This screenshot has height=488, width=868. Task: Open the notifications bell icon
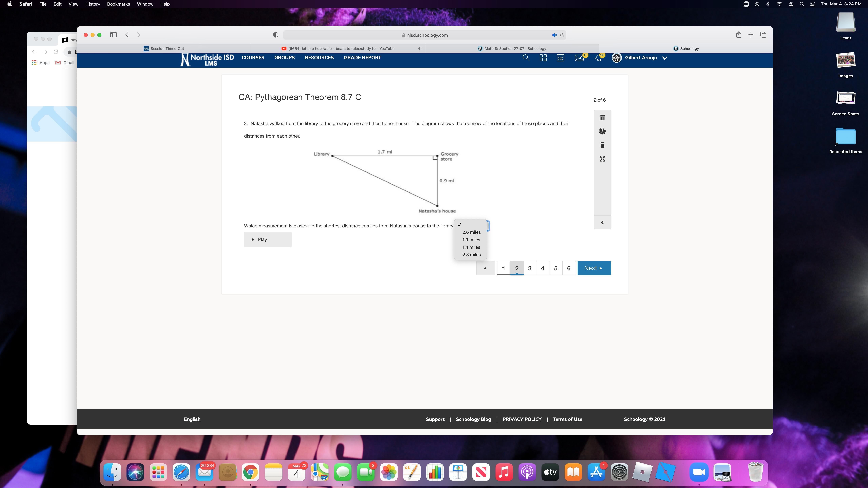(598, 58)
